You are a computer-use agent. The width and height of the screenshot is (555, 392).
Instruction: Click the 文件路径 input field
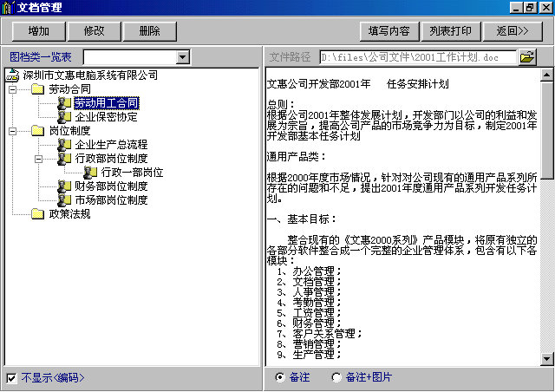point(418,57)
